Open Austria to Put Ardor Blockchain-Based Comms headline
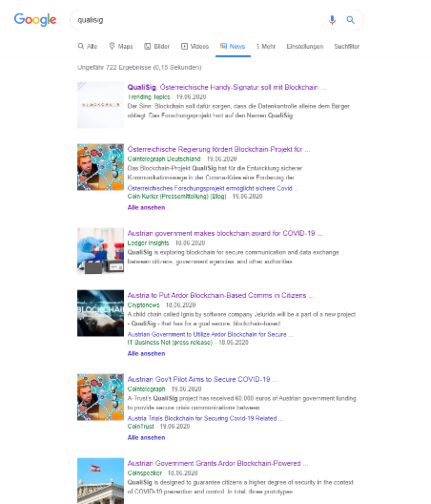This screenshot has height=504, width=431. coord(220,295)
